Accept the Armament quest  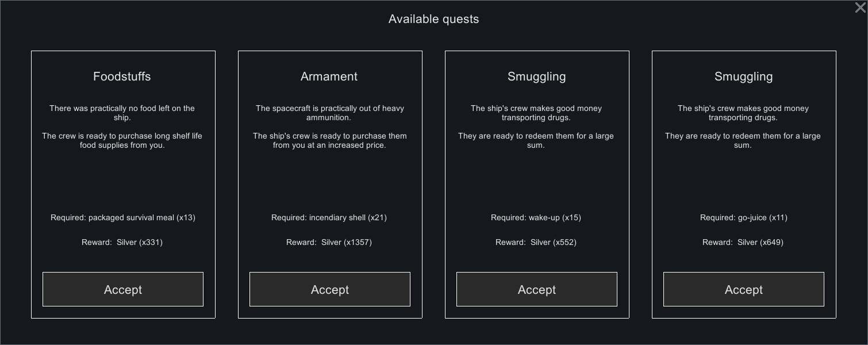coord(329,289)
